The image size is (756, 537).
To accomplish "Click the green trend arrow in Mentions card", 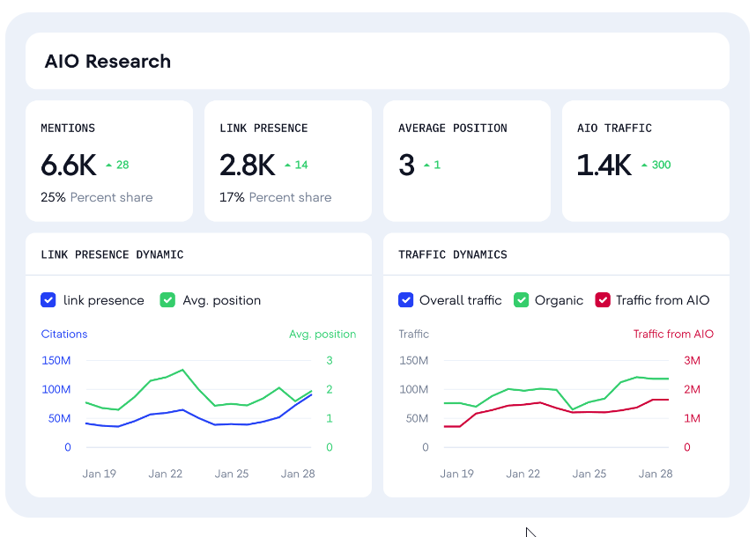I will pyautogui.click(x=108, y=165).
